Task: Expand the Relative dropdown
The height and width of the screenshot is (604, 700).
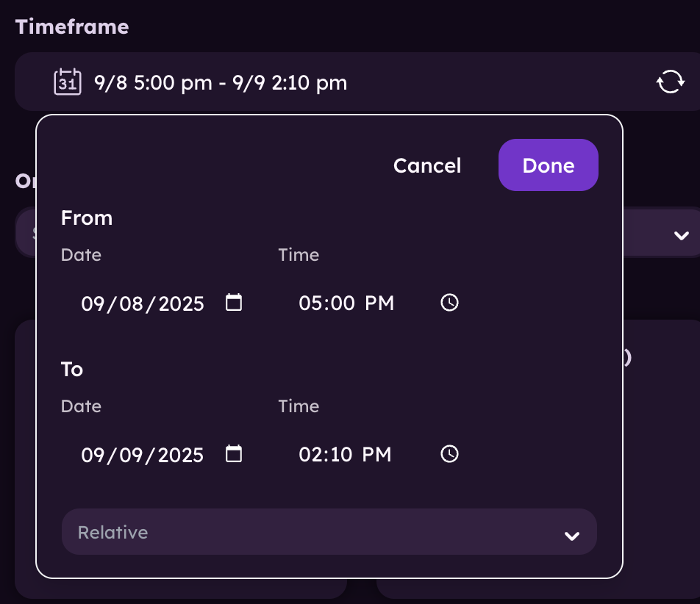Action: (x=329, y=531)
